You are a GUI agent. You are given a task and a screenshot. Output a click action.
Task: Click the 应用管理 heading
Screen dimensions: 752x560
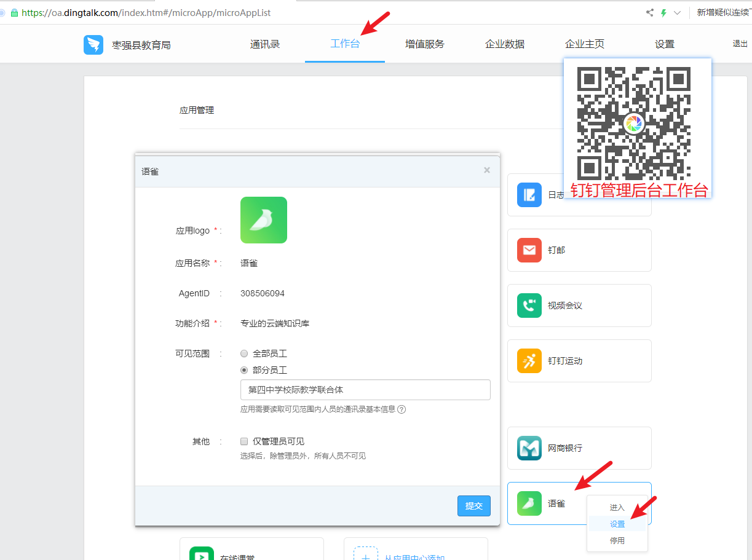point(197,111)
